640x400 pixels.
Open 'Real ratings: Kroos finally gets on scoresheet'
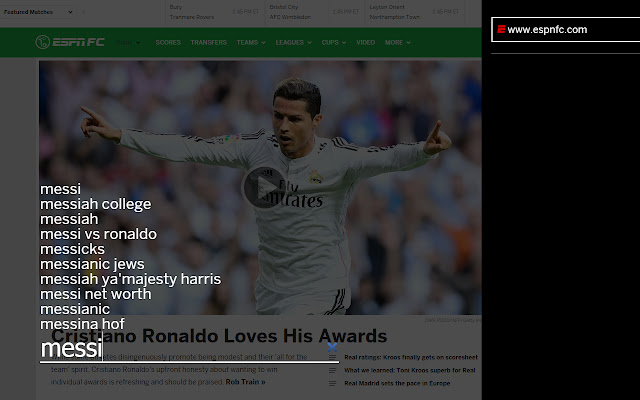pyautogui.click(x=411, y=357)
